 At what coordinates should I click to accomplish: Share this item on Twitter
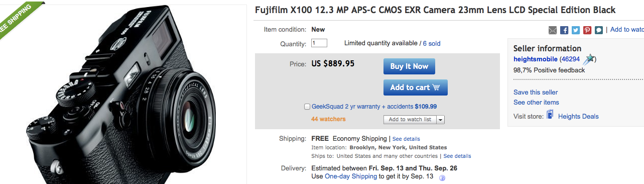click(576, 30)
